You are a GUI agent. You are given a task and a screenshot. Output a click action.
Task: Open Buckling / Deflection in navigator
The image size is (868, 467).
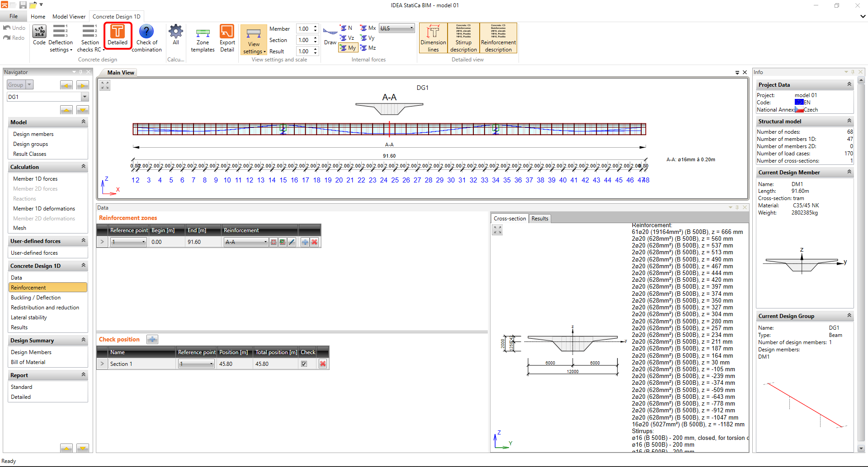point(36,298)
